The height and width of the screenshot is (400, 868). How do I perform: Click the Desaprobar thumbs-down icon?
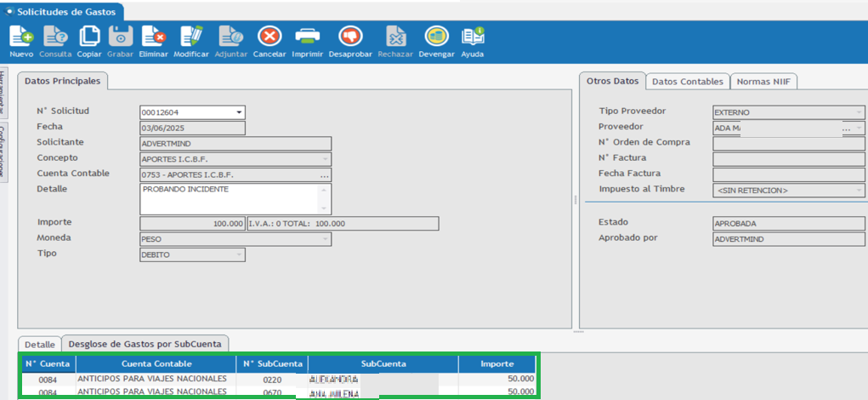(350, 37)
